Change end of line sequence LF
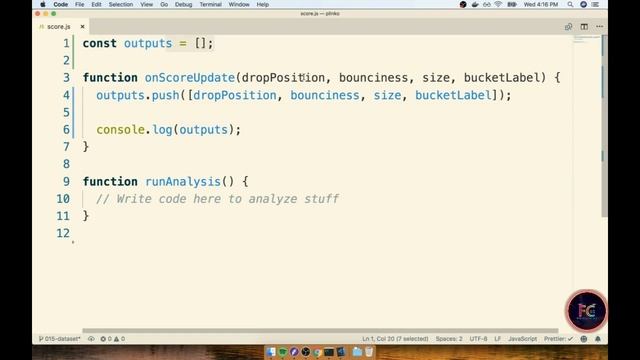This screenshot has height=360, width=640. pos(498,339)
